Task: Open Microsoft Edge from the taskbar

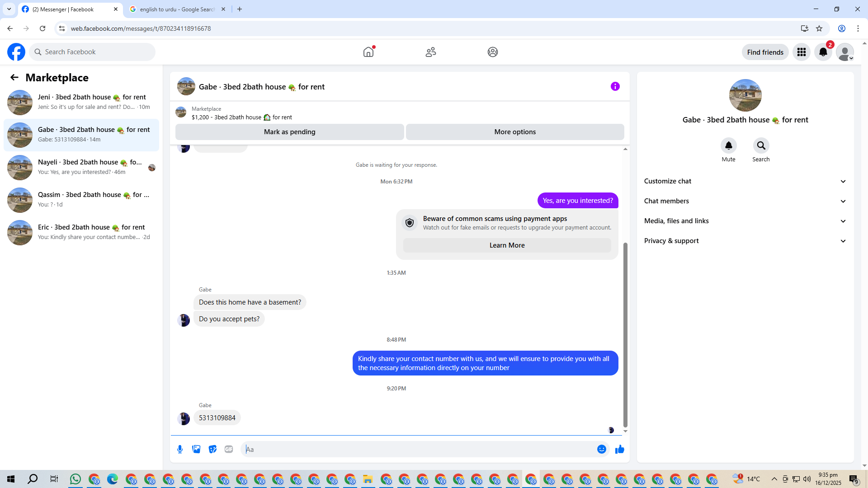Action: tap(112, 479)
